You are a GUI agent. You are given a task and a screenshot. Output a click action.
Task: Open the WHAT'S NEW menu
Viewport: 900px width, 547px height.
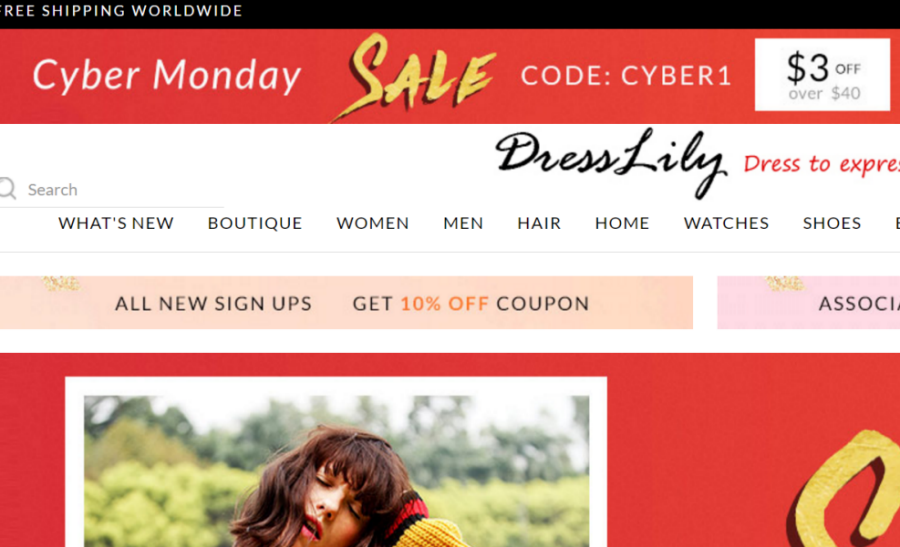point(116,223)
